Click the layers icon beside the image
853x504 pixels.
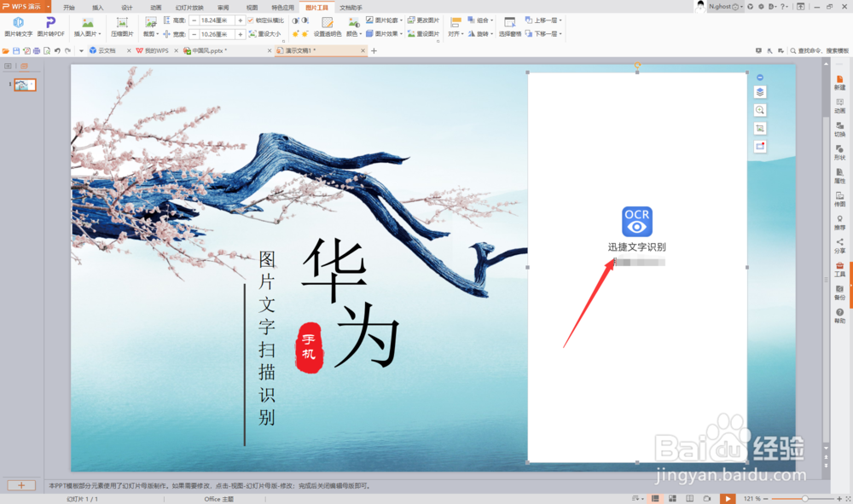[x=760, y=92]
